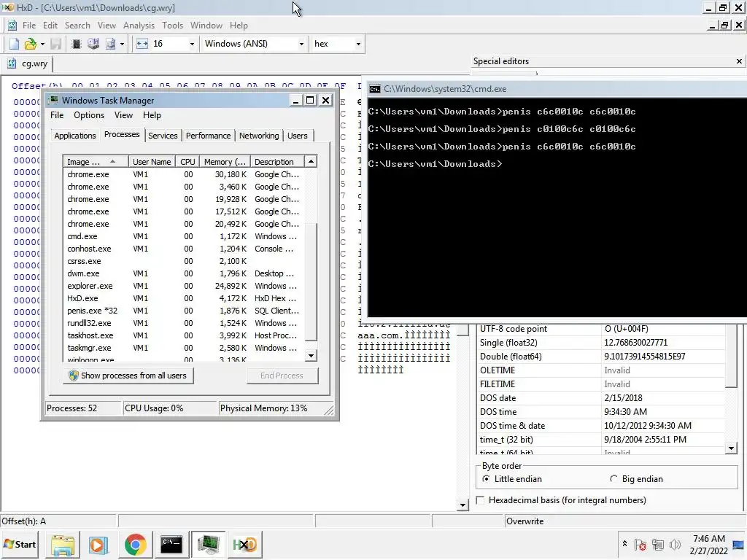Image resolution: width=747 pixels, height=560 pixels.
Task: Click data inspector scrollbar down arrow
Action: pos(731,448)
